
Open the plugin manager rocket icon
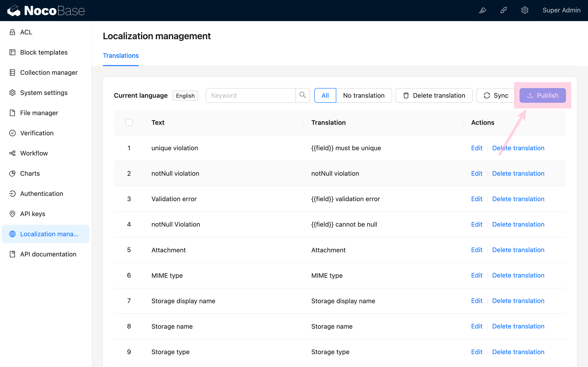[503, 10]
